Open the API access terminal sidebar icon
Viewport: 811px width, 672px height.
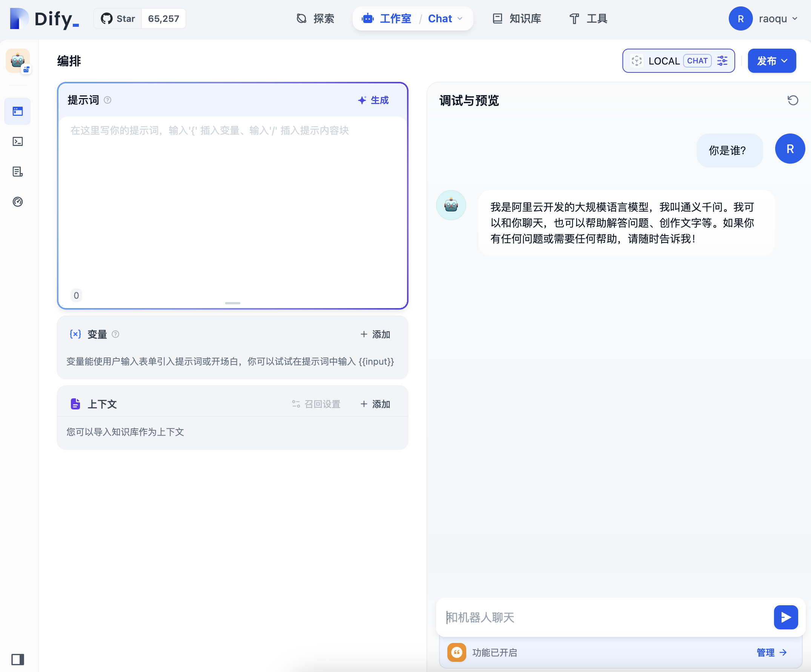pos(18,141)
